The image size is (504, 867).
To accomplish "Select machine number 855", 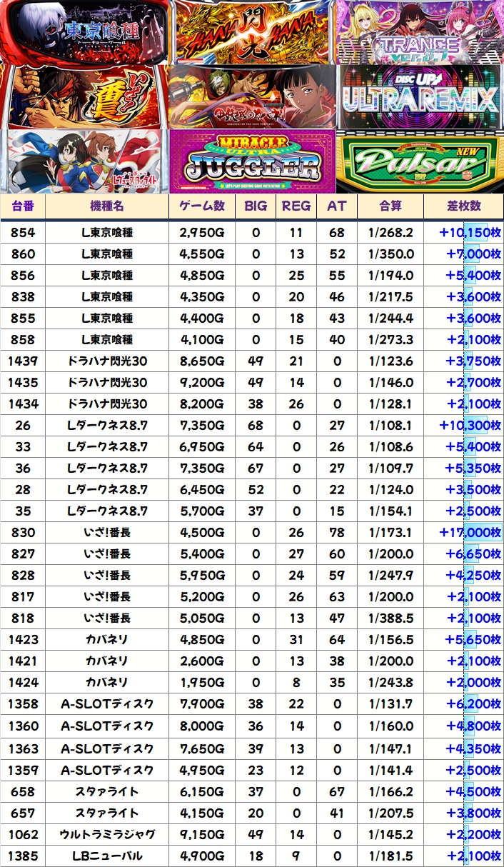I will [x=23, y=318].
